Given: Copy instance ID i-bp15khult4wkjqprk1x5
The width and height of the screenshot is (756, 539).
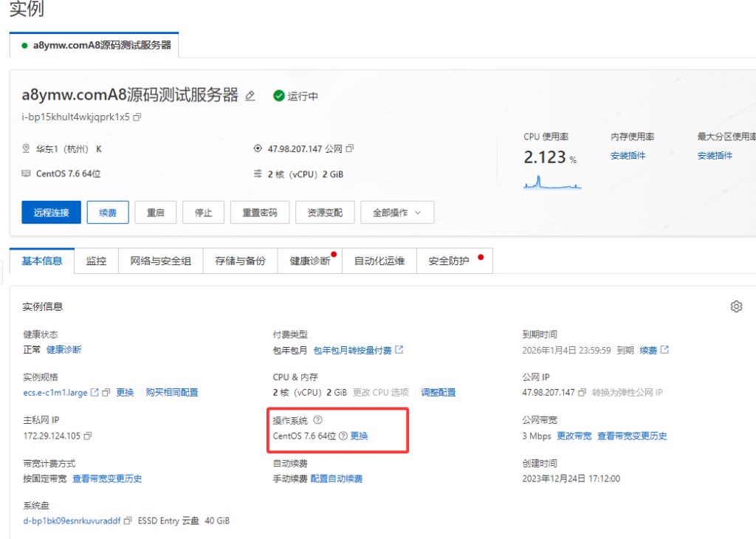Looking at the screenshot, I should pyautogui.click(x=136, y=116).
